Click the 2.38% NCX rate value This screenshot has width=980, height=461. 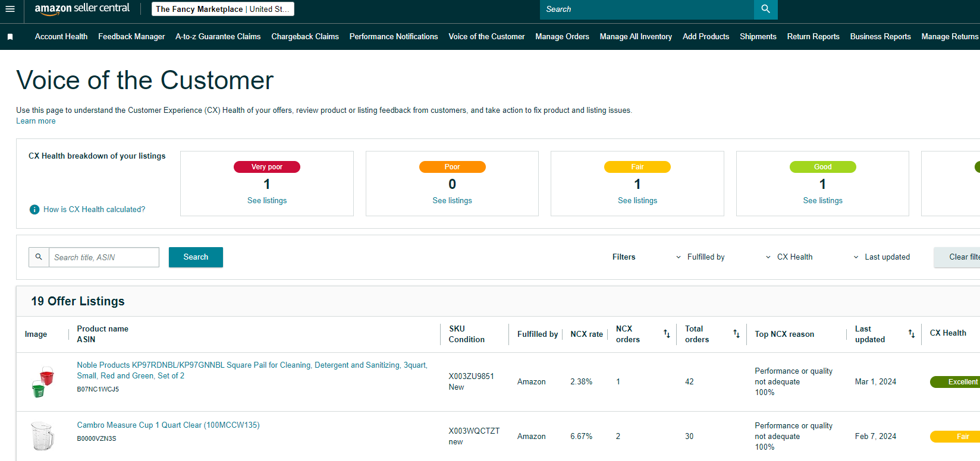581,382
